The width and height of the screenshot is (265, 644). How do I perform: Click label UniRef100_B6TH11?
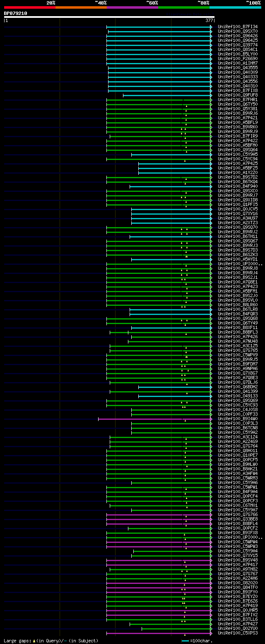238,237
